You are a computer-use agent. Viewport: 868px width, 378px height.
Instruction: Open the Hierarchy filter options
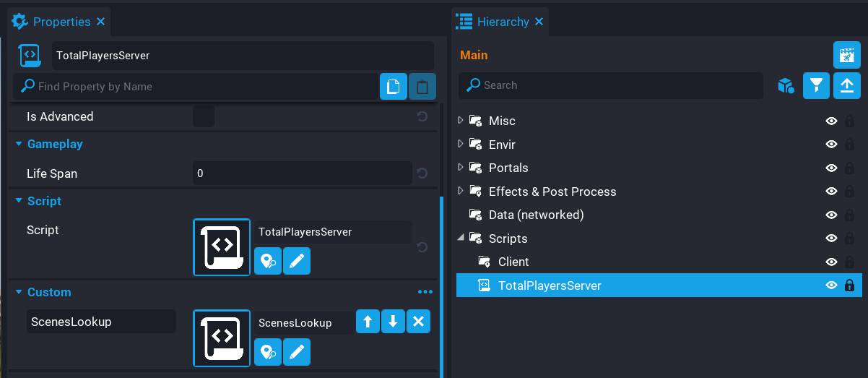point(816,85)
